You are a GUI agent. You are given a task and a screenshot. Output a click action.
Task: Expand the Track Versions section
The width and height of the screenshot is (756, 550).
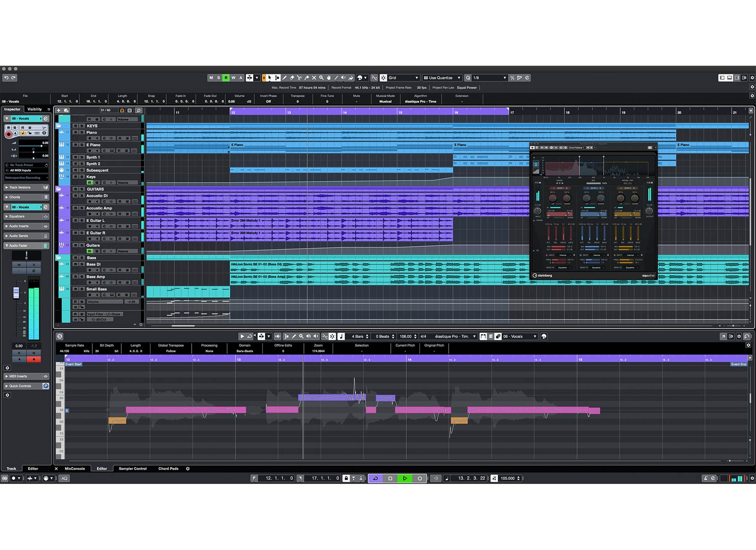pos(26,188)
